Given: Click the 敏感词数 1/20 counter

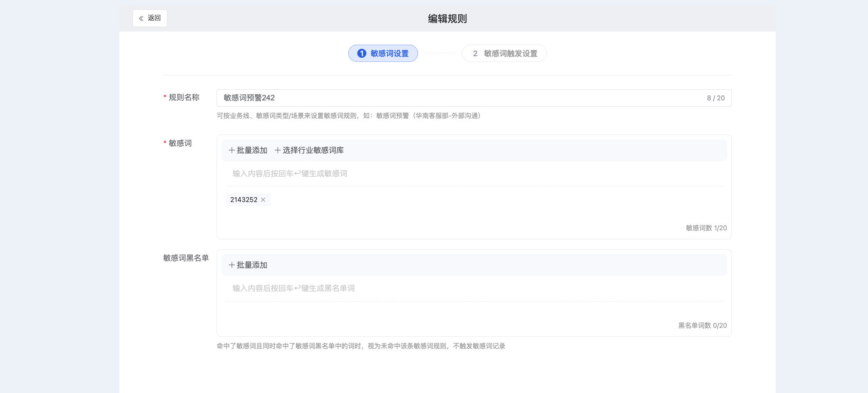Looking at the screenshot, I should (706, 228).
